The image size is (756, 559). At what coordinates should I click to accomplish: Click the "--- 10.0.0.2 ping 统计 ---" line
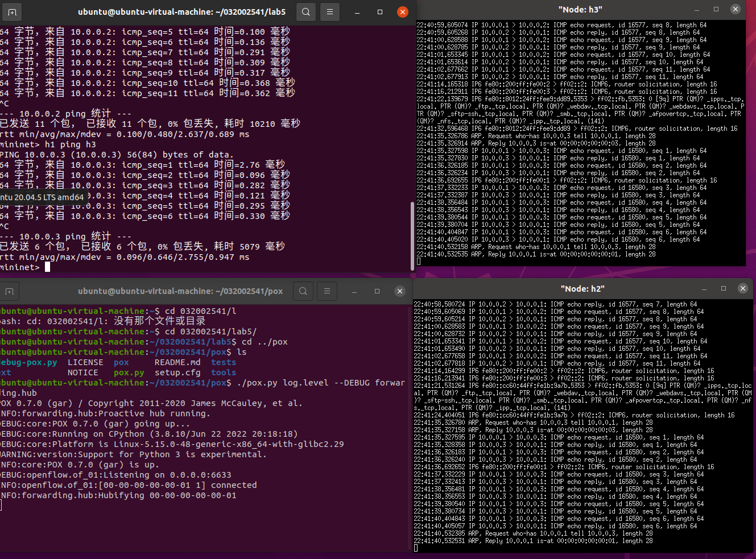point(66,114)
